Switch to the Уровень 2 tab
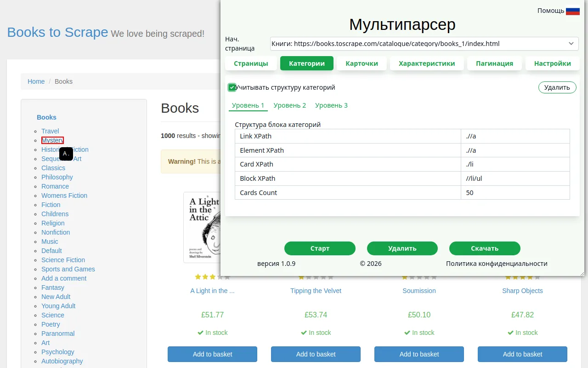The image size is (588, 368). coord(290,105)
